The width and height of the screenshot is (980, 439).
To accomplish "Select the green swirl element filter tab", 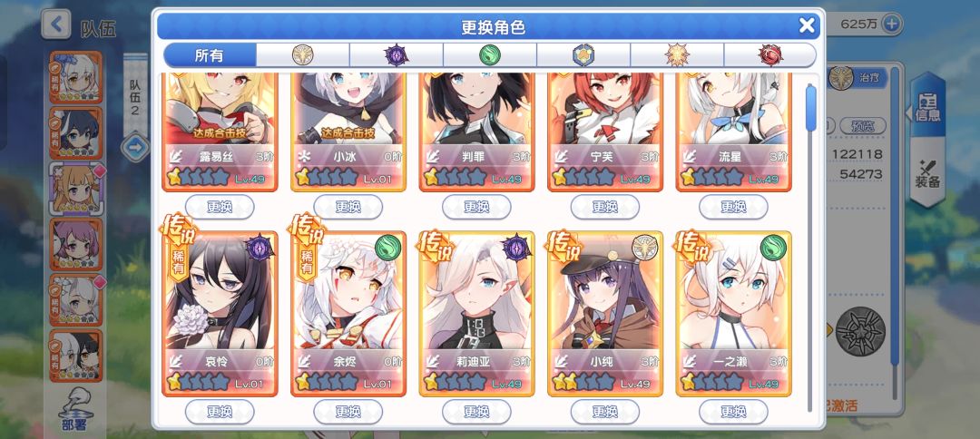I will tap(490, 55).
